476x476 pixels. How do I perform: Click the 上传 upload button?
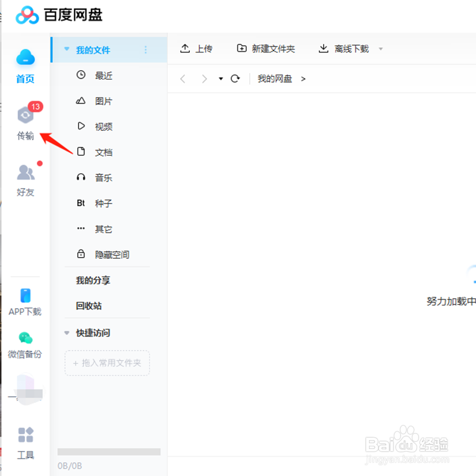[196, 49]
